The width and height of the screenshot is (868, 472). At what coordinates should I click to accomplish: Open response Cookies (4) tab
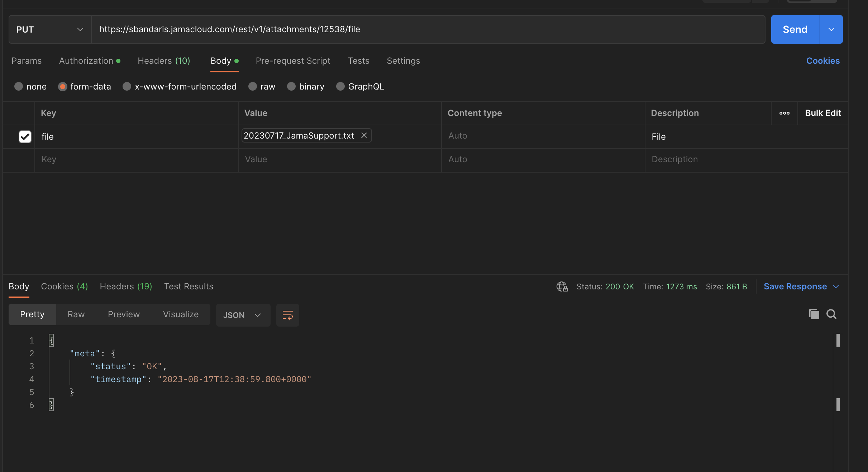pos(65,286)
